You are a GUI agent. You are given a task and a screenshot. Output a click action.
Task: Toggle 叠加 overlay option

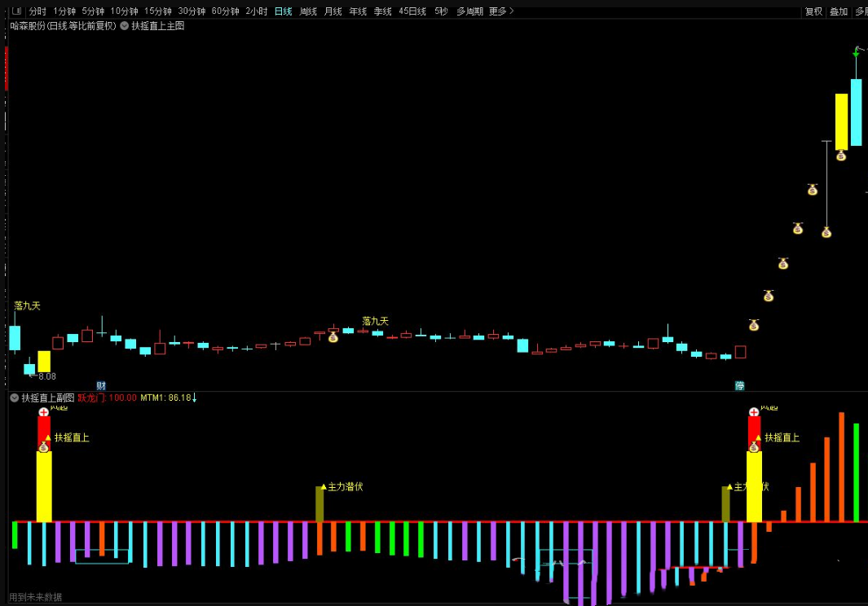click(x=839, y=11)
